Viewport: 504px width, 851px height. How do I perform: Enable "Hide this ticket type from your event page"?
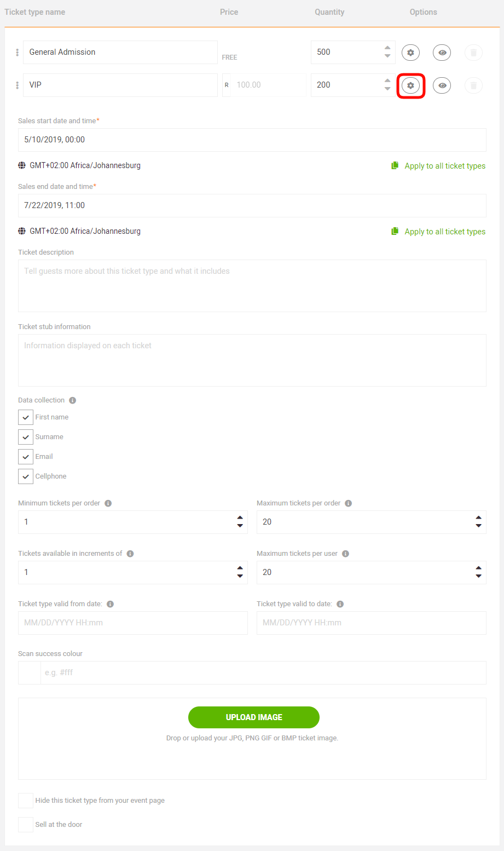click(x=25, y=800)
